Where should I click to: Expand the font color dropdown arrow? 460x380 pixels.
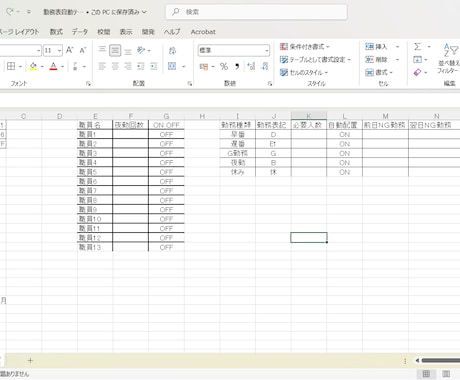click(62, 66)
